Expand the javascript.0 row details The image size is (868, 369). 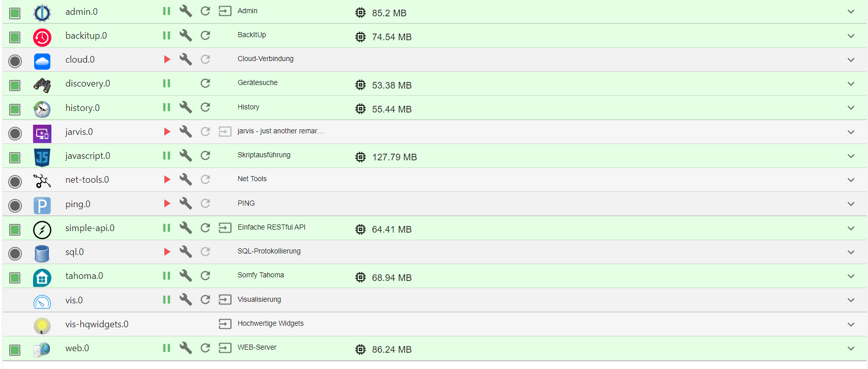coord(851,156)
